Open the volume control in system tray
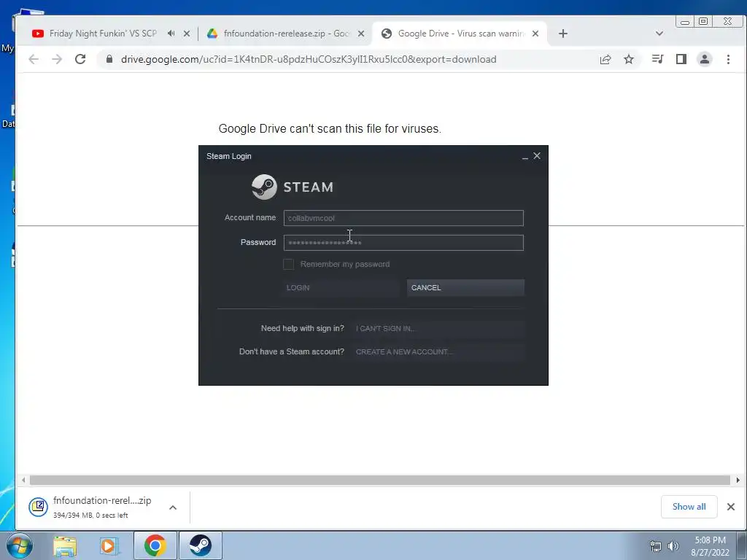 (673, 546)
